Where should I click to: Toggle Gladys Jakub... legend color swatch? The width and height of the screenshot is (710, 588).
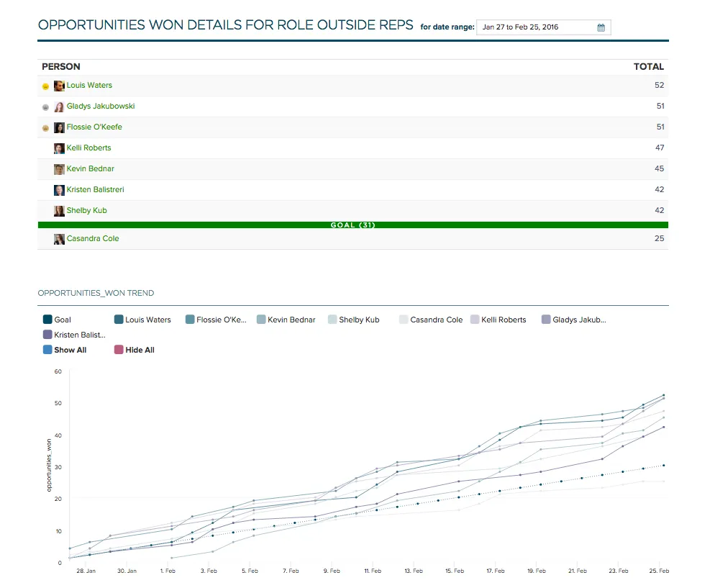pos(546,320)
